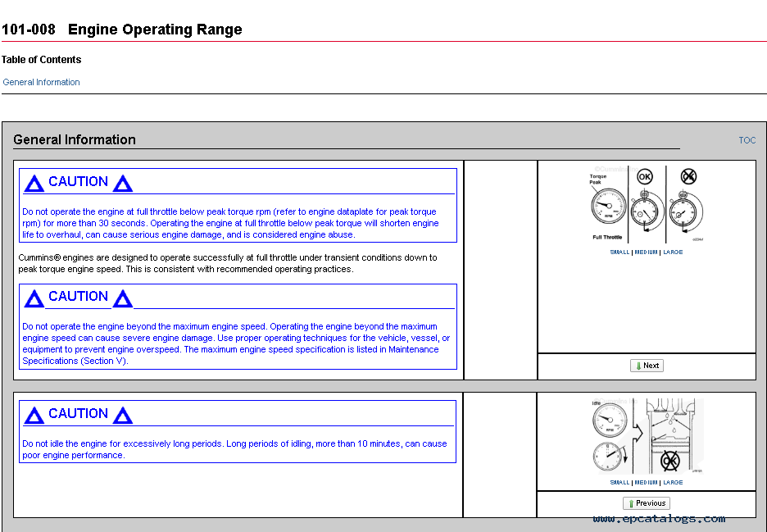Click the 'Cummins® engines are designed' paragraph

pyautogui.click(x=228, y=263)
